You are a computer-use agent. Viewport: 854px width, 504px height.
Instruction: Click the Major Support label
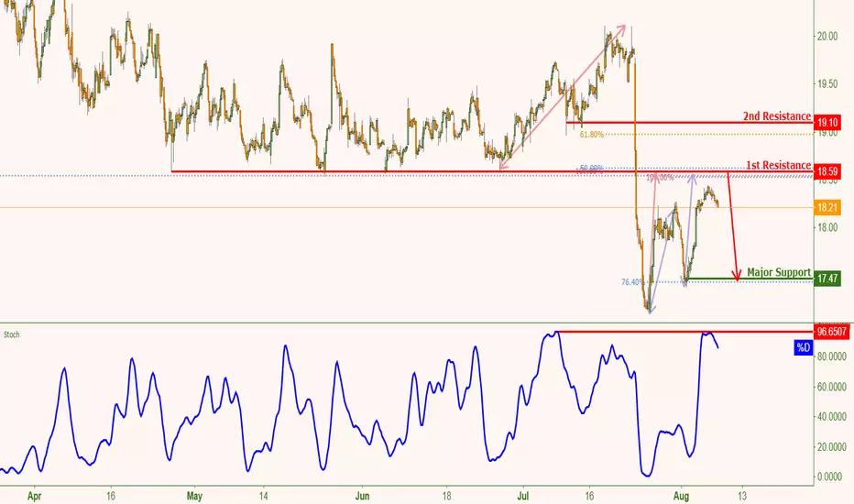click(779, 272)
